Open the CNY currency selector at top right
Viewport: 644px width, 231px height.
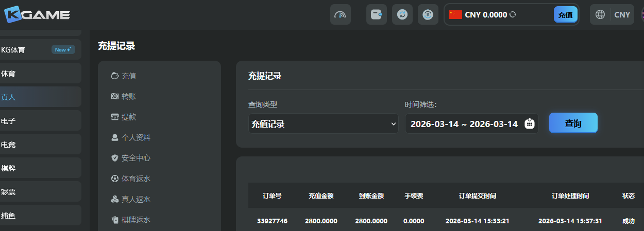click(622, 14)
